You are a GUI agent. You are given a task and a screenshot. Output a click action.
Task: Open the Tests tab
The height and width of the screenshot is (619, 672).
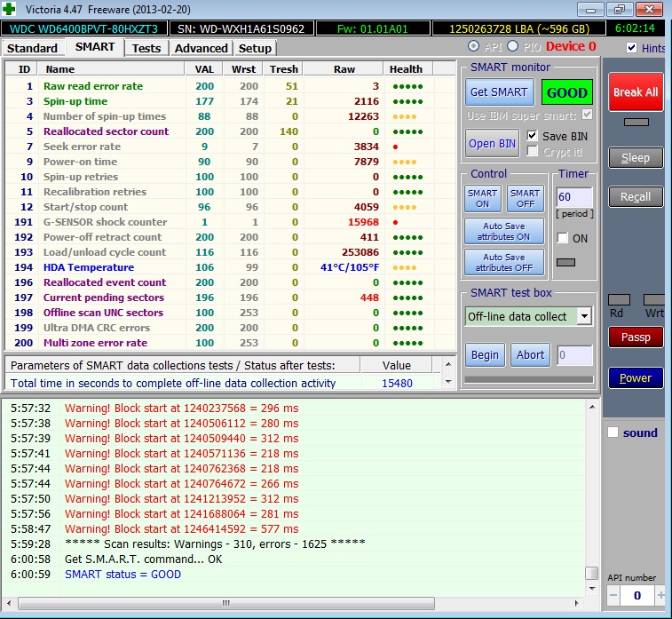click(x=146, y=48)
